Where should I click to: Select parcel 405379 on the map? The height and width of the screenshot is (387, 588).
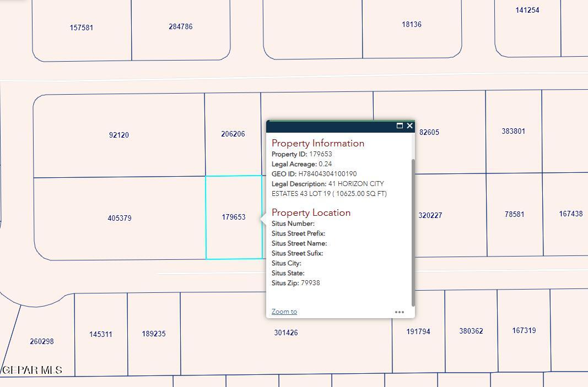(x=120, y=218)
